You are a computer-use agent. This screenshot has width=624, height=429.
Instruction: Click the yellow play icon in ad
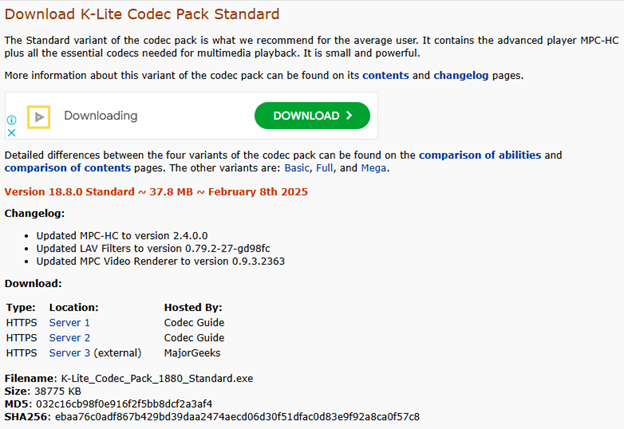tap(39, 116)
